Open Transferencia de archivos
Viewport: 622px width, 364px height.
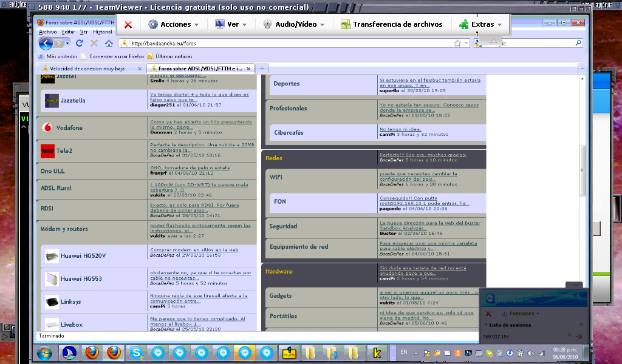coord(394,25)
